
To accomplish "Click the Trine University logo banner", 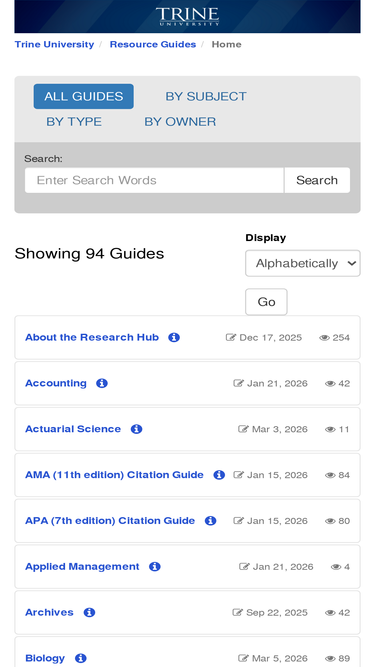I will pos(188,17).
